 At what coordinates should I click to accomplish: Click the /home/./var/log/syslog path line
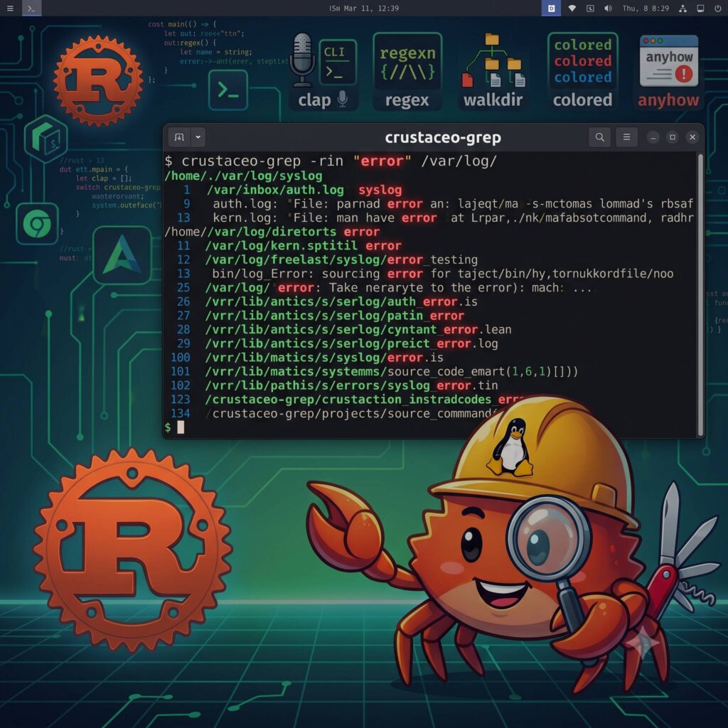[243, 176]
